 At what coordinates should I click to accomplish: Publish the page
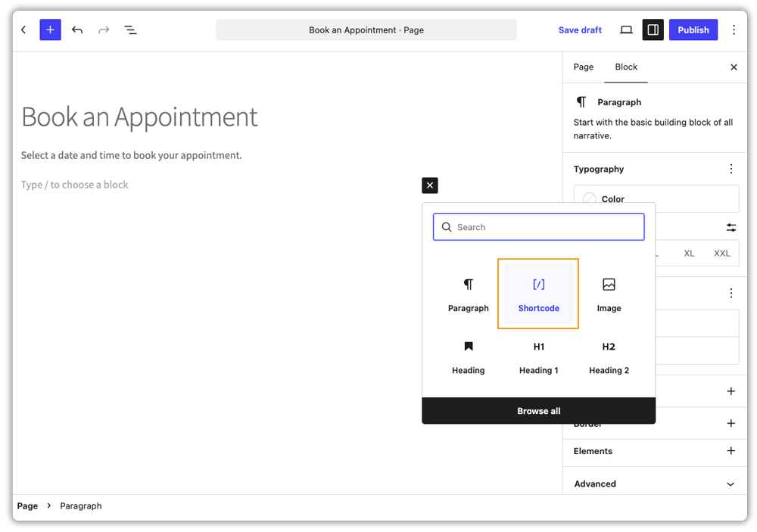coord(693,30)
